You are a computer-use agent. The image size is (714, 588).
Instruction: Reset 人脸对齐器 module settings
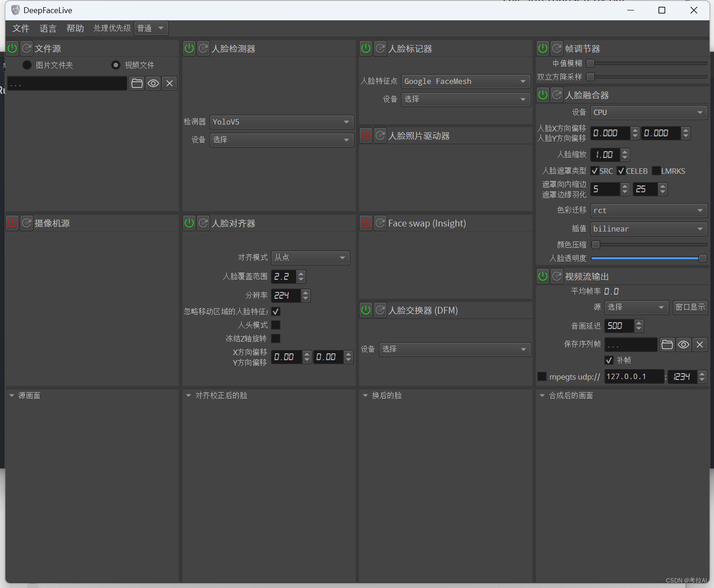pyautogui.click(x=204, y=223)
